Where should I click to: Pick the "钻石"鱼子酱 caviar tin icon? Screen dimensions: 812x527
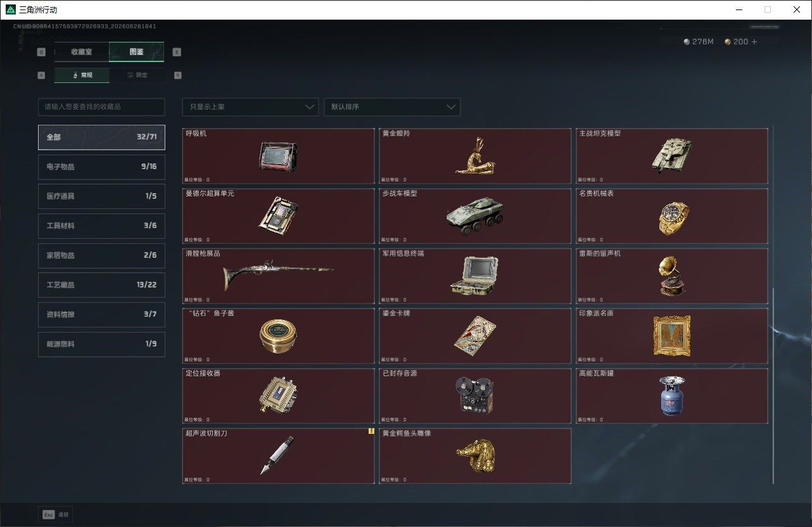(278, 336)
